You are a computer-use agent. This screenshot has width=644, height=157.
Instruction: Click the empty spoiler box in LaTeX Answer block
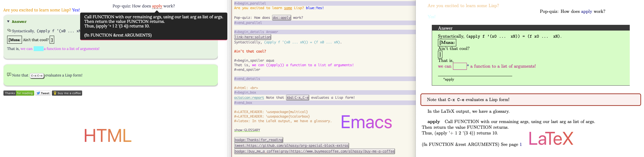pyautogui.click(x=460, y=66)
